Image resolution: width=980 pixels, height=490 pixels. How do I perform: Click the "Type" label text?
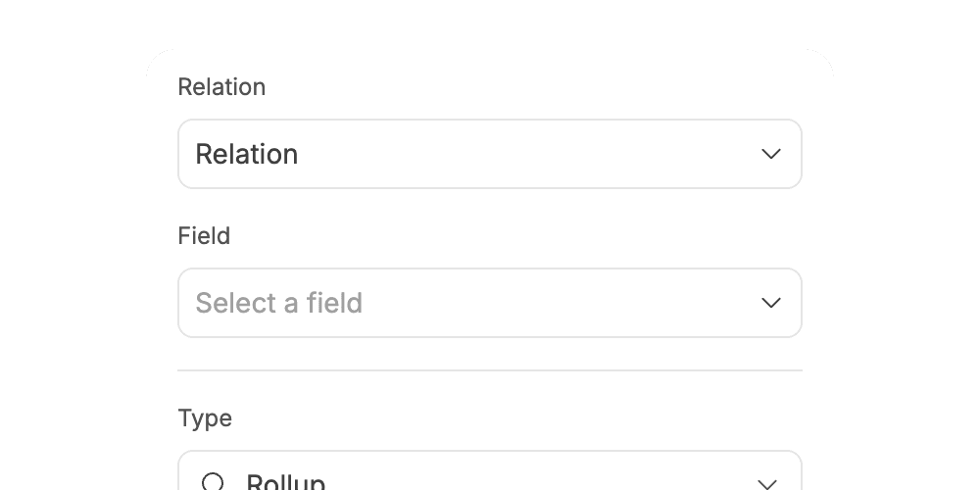click(205, 418)
